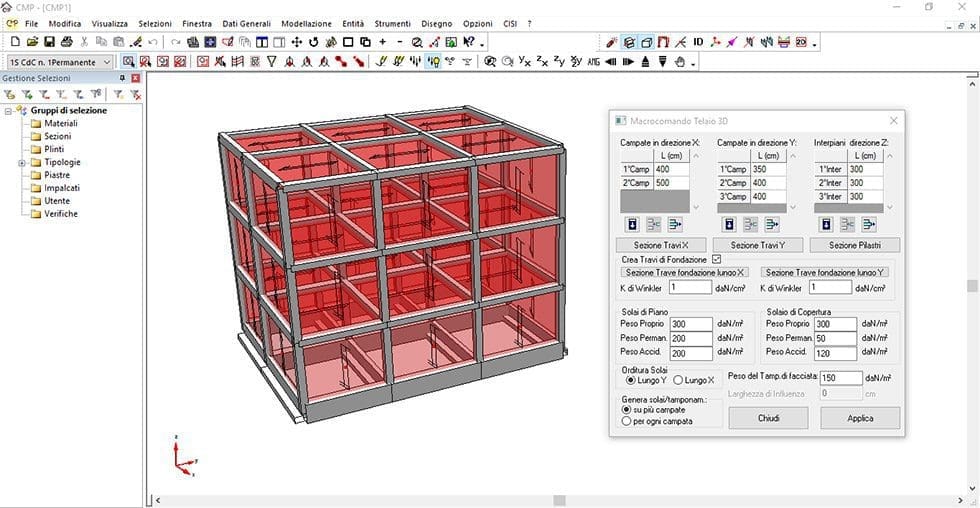Open the Dati Generali menu
This screenshot has height=508, width=980.
tap(246, 23)
